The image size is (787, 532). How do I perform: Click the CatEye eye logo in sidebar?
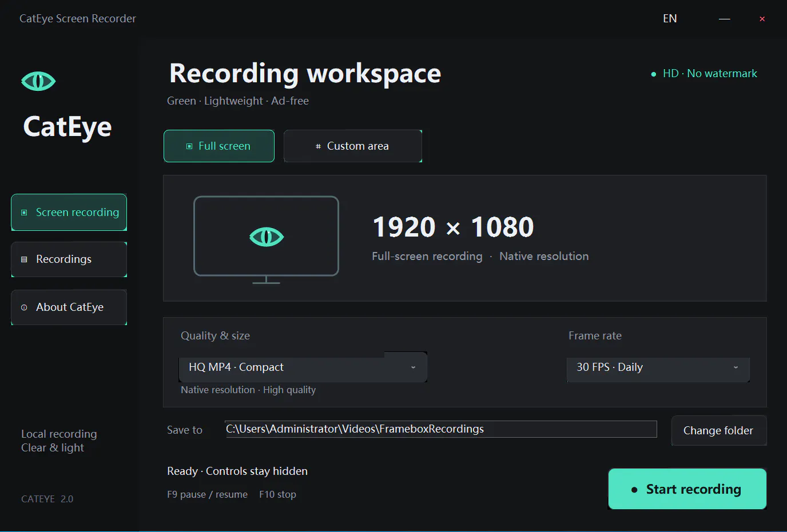tap(38, 81)
